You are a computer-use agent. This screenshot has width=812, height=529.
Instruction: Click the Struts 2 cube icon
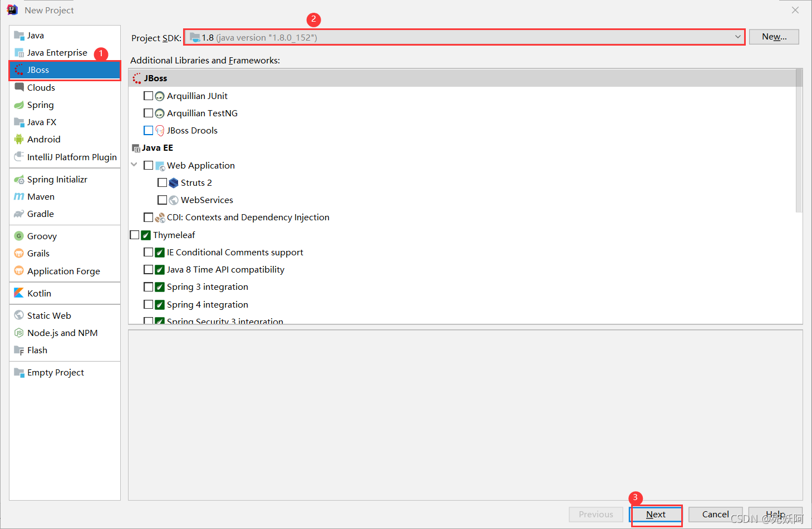click(x=174, y=183)
